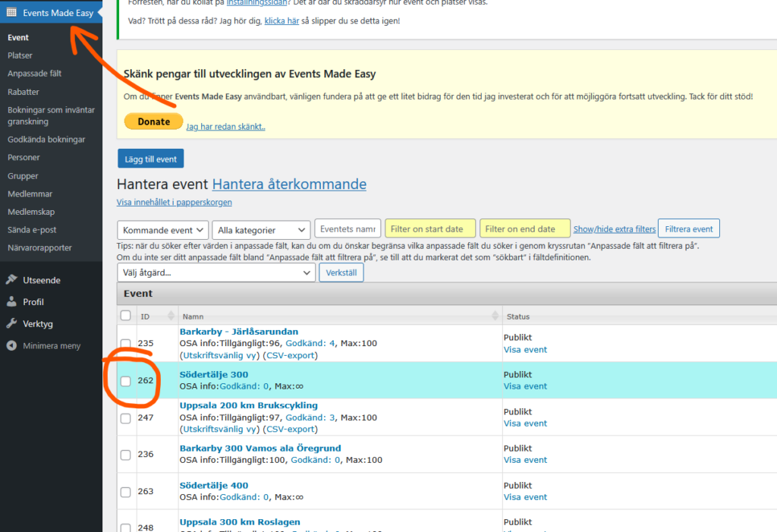The image size is (777, 532).
Task: Click Godkänd: 0 for Södertälje 400
Action: tap(244, 497)
